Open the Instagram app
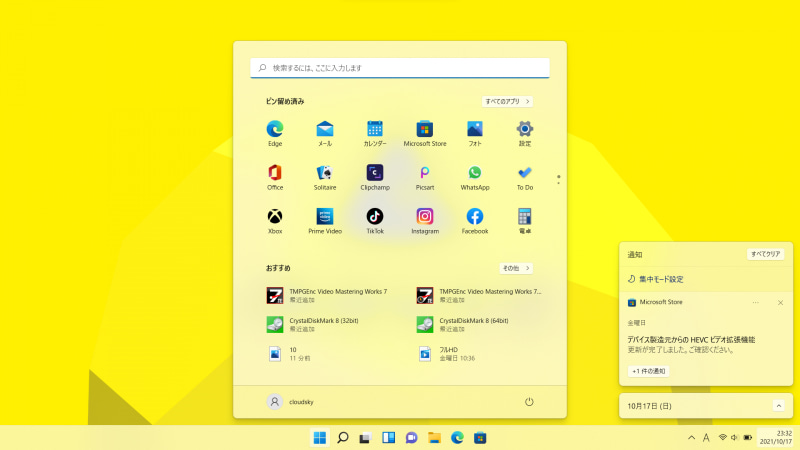This screenshot has height=450, width=800. point(424,221)
